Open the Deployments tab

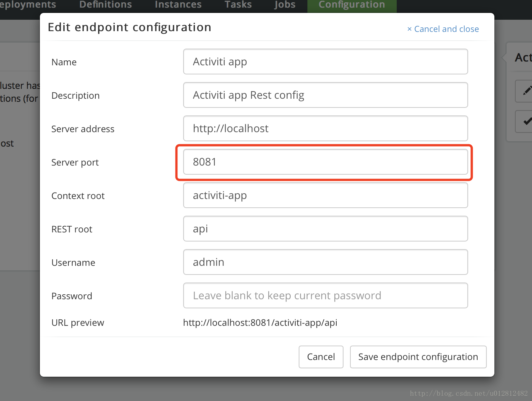pos(28,5)
